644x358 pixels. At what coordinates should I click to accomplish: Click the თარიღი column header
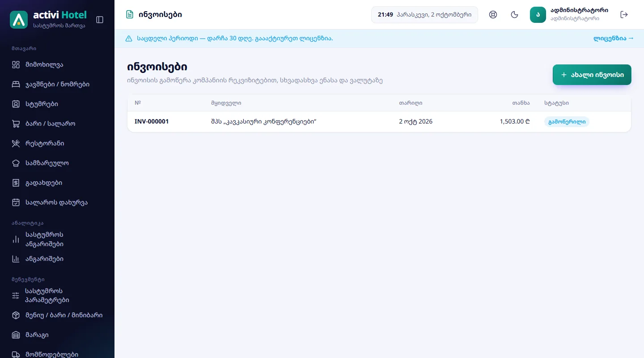(x=411, y=103)
